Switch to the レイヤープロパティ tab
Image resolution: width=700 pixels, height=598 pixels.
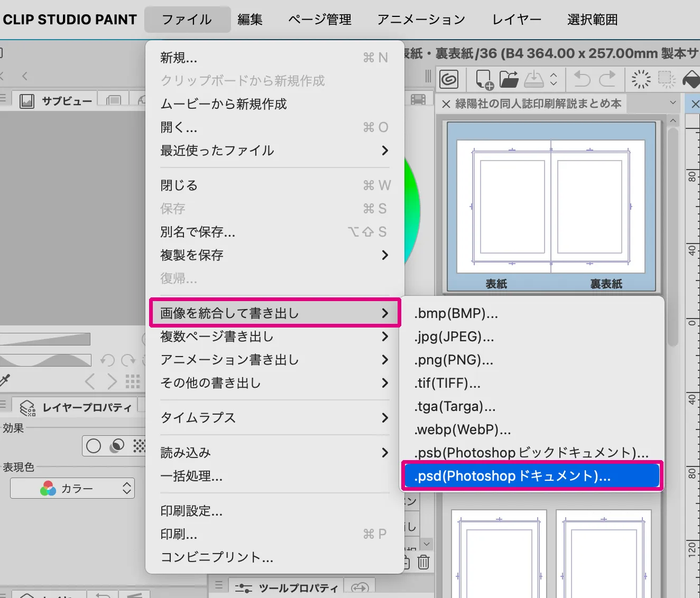tap(76, 407)
